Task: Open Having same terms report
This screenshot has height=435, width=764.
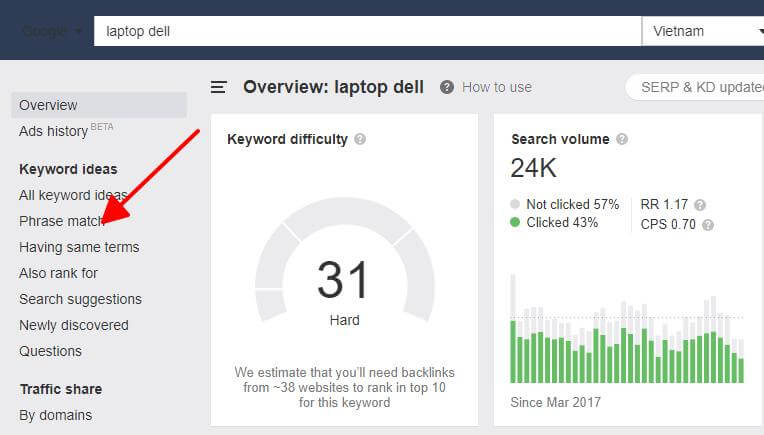Action: 79,247
